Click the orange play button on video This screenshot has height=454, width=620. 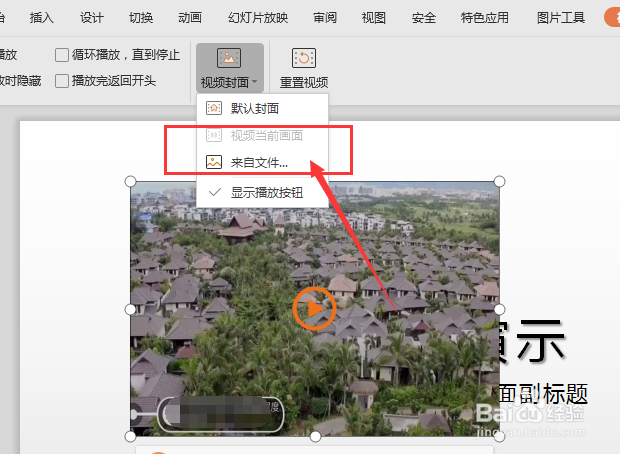point(314,309)
